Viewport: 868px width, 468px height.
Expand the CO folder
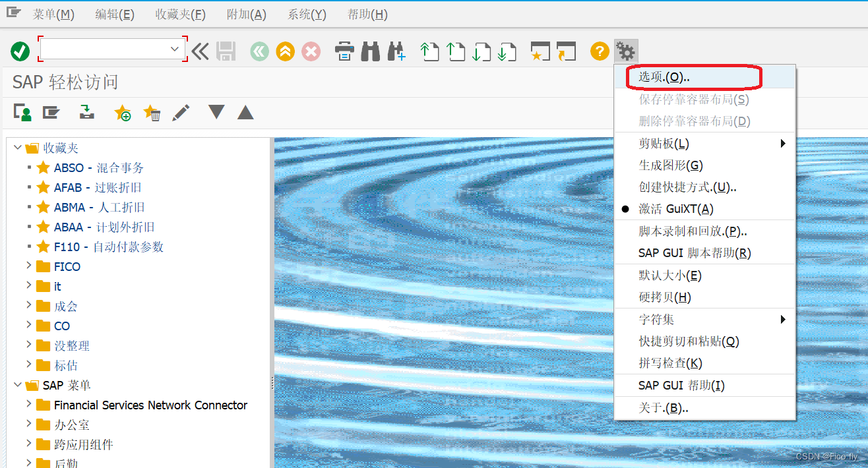(x=28, y=325)
